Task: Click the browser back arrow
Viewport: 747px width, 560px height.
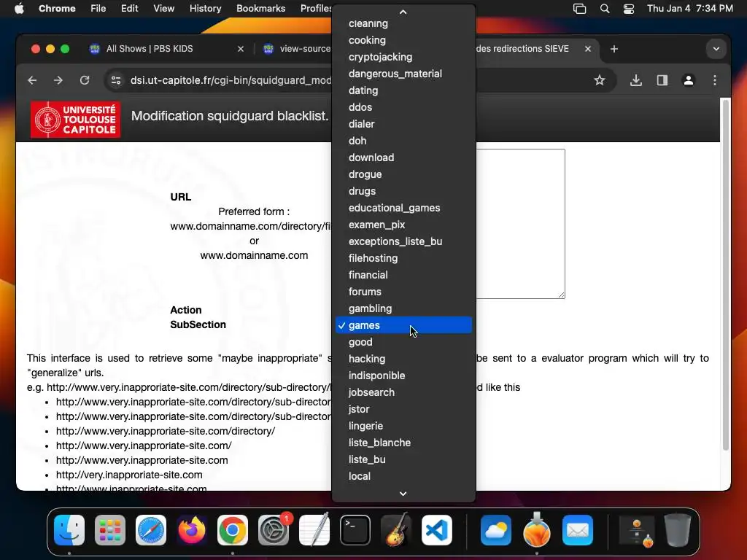Action: [x=32, y=80]
